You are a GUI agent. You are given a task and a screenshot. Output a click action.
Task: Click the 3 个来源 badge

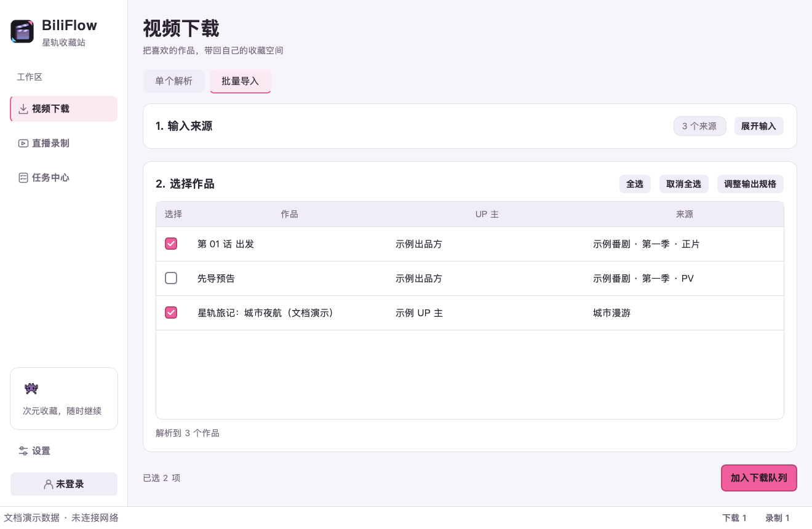click(700, 126)
